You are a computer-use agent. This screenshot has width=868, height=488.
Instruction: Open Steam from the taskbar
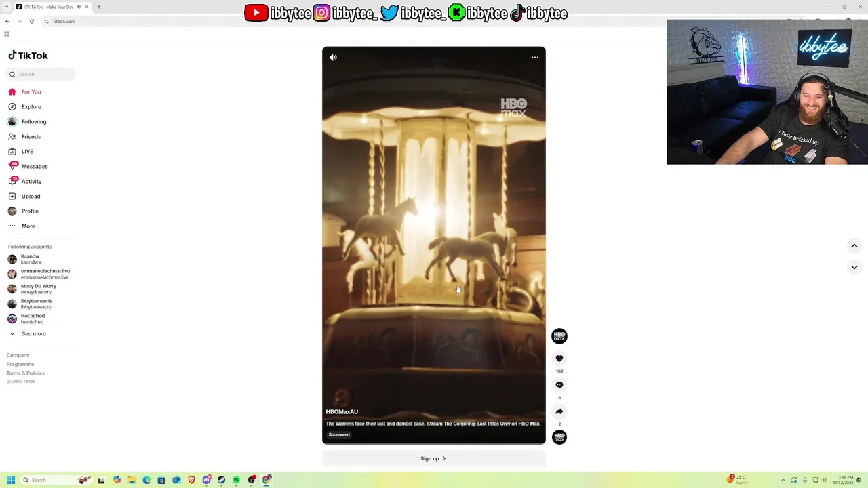221,480
